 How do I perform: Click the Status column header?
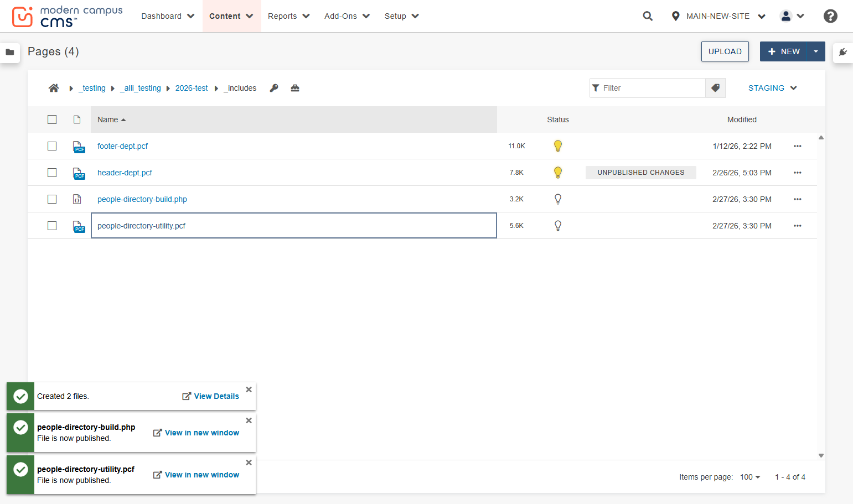558,119
